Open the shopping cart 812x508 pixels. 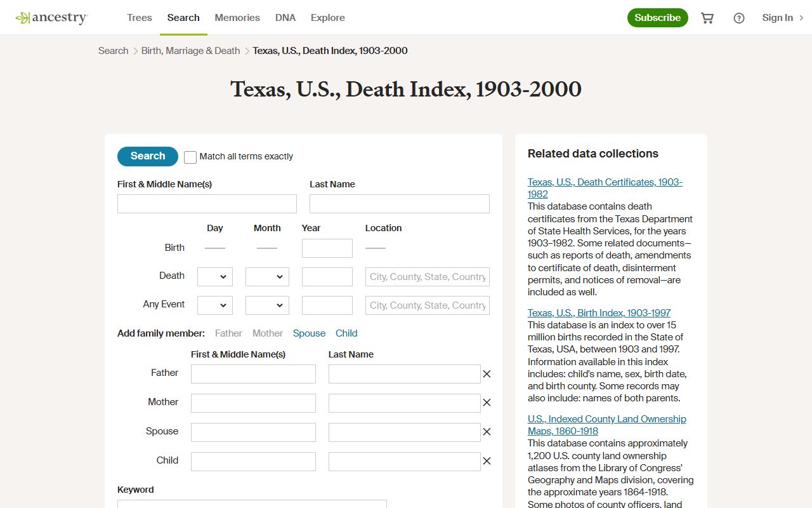(707, 18)
